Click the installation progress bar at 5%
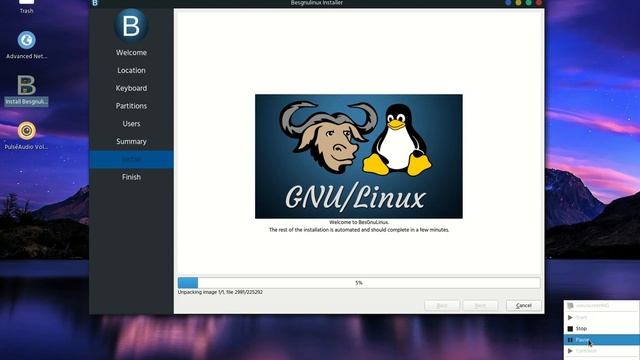Screen dimensions: 640x360 coord(359,282)
